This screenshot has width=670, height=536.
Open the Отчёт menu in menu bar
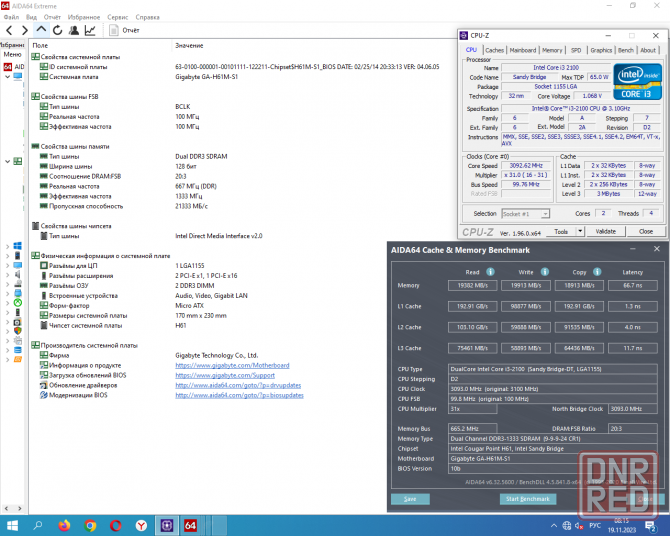[52, 17]
